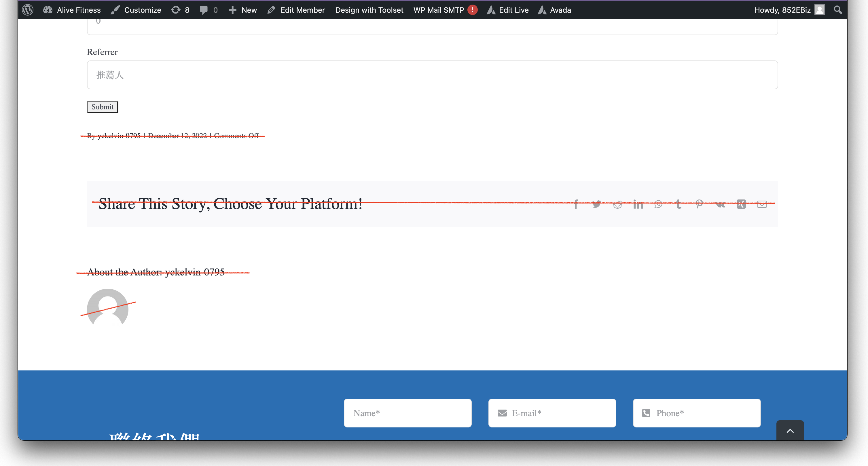The width and height of the screenshot is (868, 466).
Task: Jump back to top with the arrow button
Action: click(x=790, y=431)
